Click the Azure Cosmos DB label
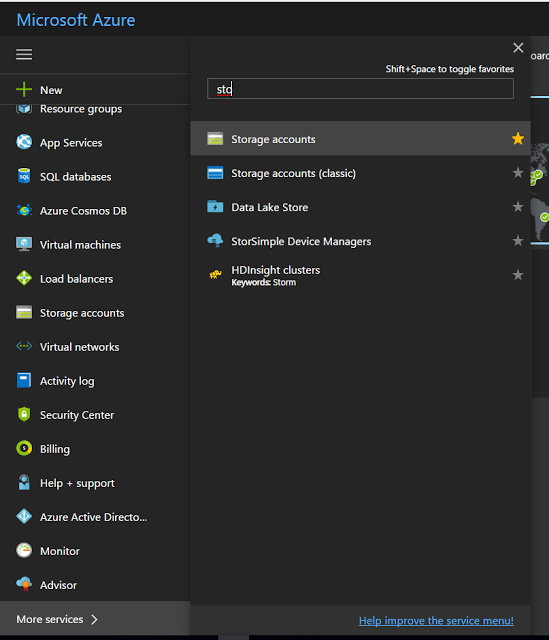549x640 pixels. click(x=83, y=211)
